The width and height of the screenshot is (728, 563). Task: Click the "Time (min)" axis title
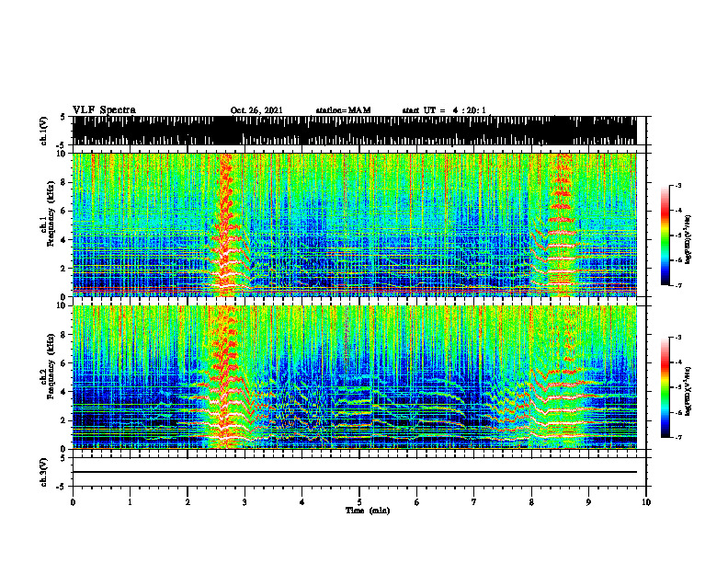(x=368, y=511)
